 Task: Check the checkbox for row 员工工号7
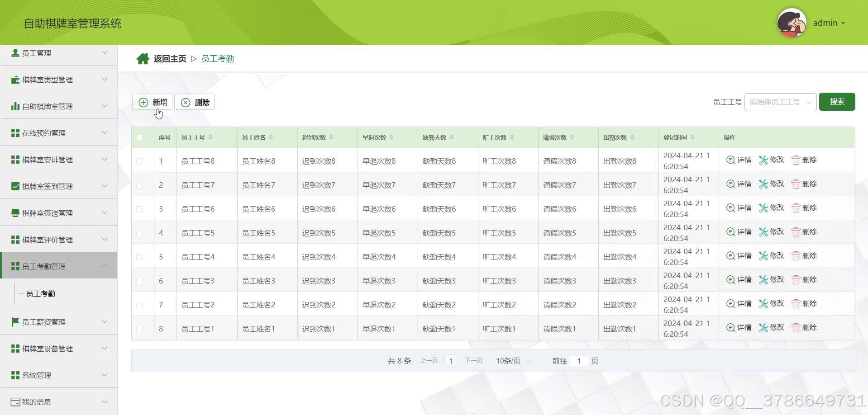[x=139, y=185]
